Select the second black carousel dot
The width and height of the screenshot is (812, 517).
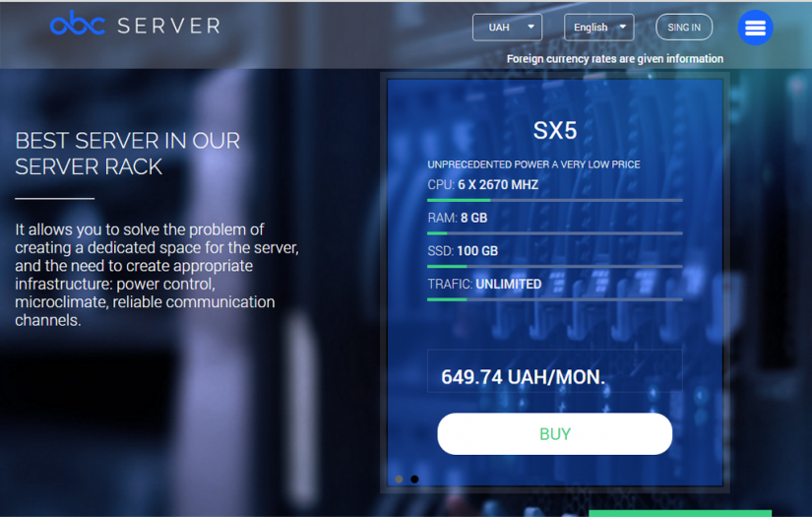pos(414,480)
